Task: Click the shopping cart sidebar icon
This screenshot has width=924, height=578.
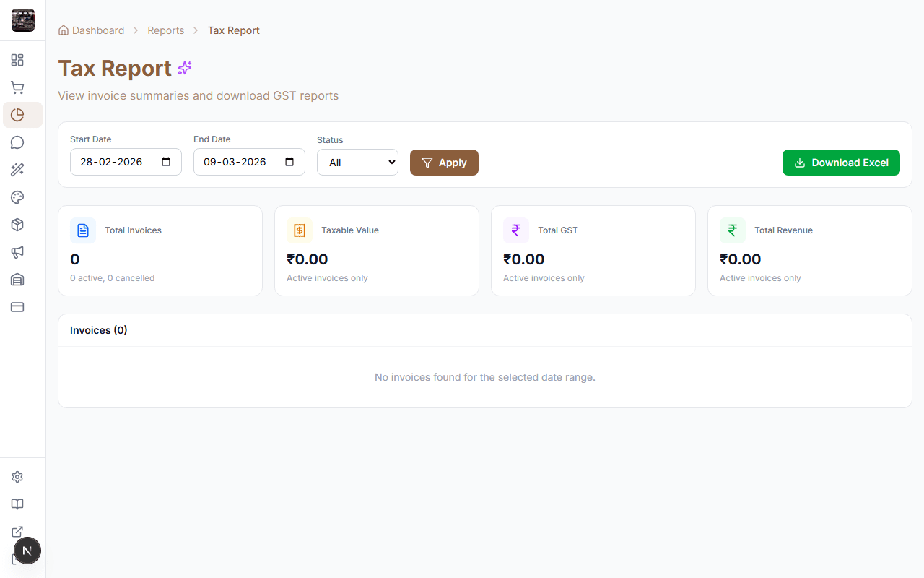Action: point(17,87)
